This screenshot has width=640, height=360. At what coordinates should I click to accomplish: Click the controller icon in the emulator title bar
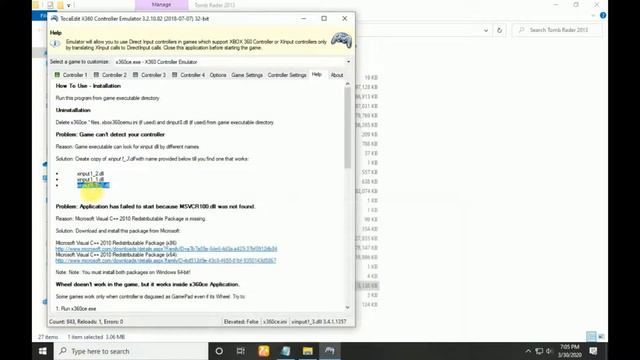pyautogui.click(x=54, y=18)
